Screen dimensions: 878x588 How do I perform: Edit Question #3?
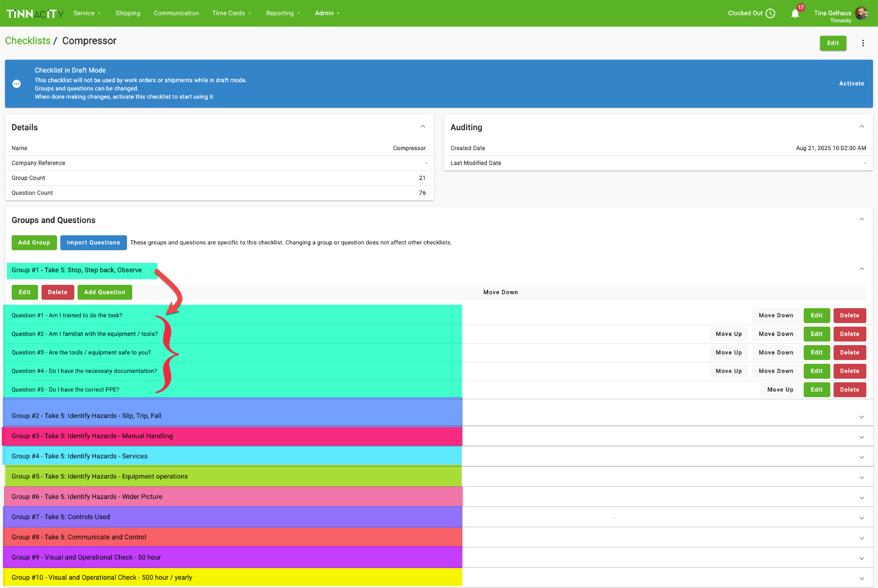(x=817, y=352)
